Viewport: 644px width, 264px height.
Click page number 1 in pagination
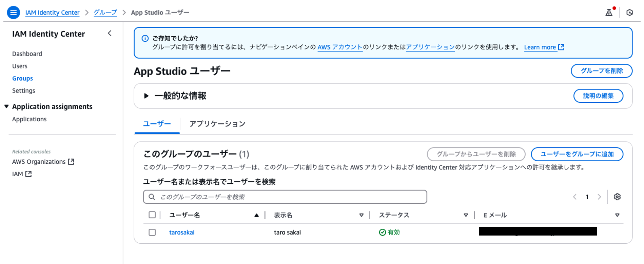pos(587,197)
